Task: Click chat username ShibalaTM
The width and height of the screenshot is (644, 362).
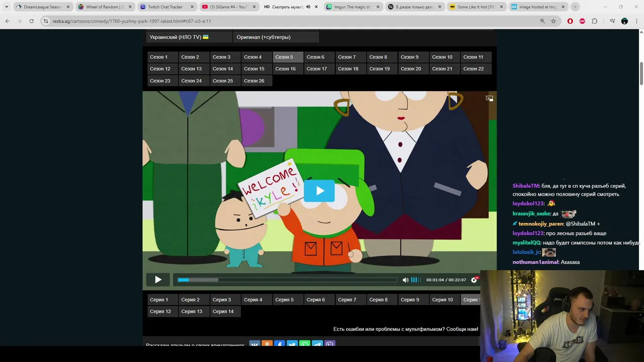Action: tap(526, 186)
